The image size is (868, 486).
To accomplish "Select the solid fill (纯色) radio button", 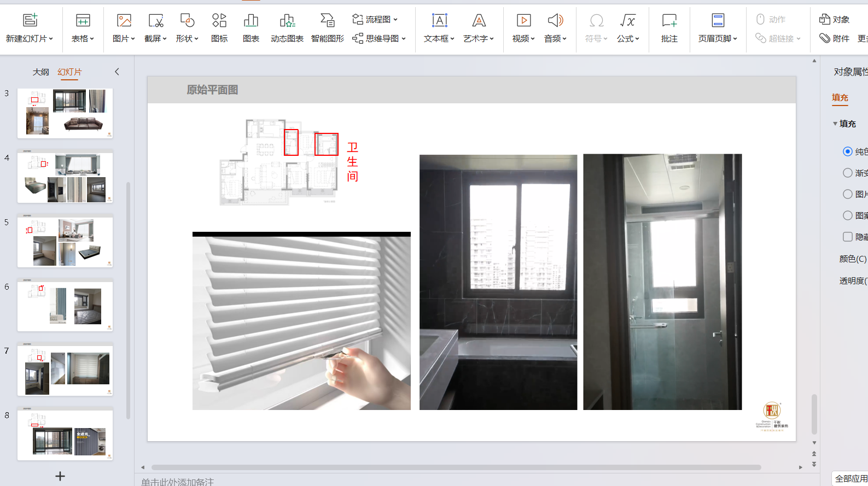I will pyautogui.click(x=847, y=151).
